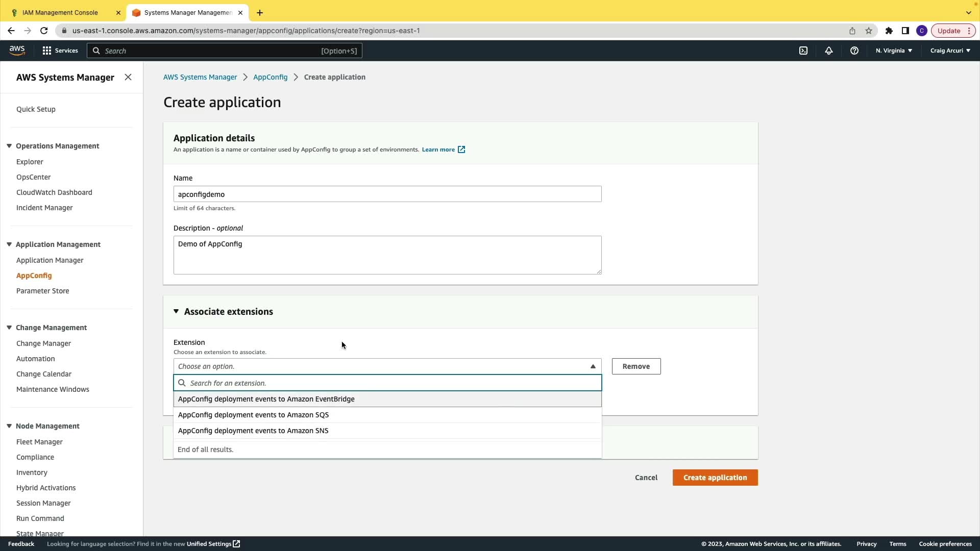This screenshot has width=980, height=551.
Task: Reload the page with refresh icon
Action: click(44, 31)
